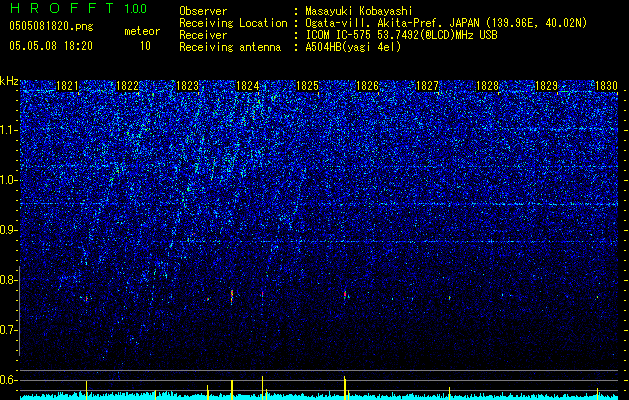Click the 1822 time marker

[x=127, y=86]
